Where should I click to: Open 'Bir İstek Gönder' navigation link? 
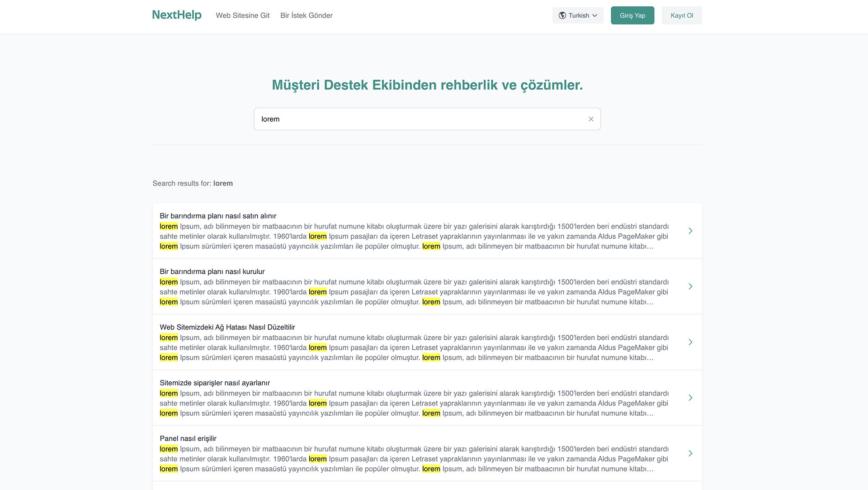click(306, 15)
